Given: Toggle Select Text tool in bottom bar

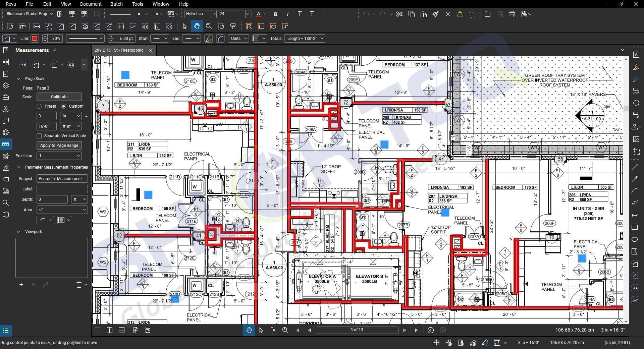Looking at the screenshot, I should click(273, 330).
